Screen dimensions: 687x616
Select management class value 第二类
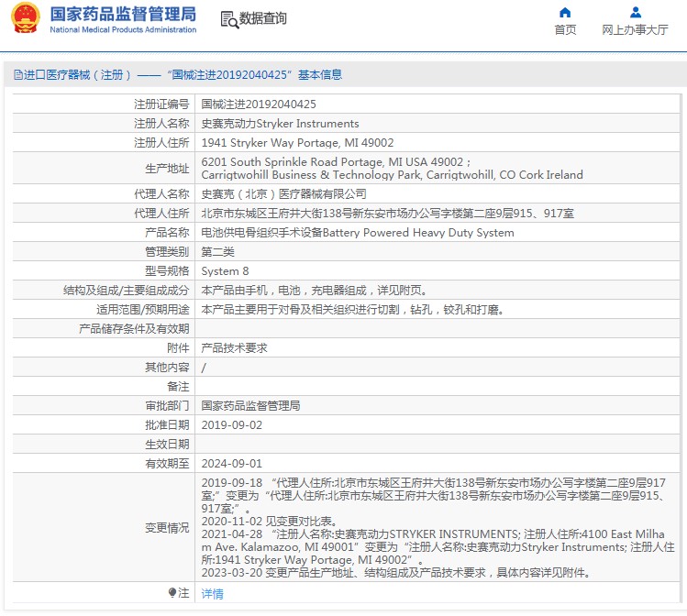click(217, 252)
